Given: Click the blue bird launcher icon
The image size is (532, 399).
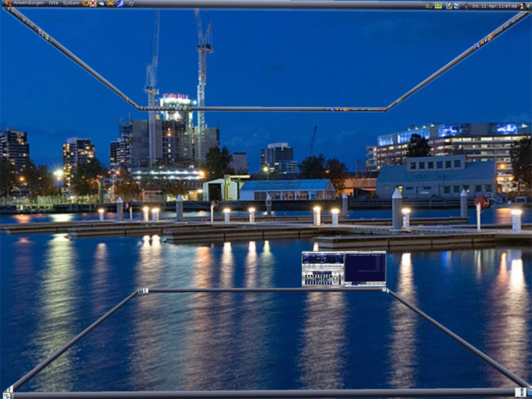Looking at the screenshot, I should 120,3.
